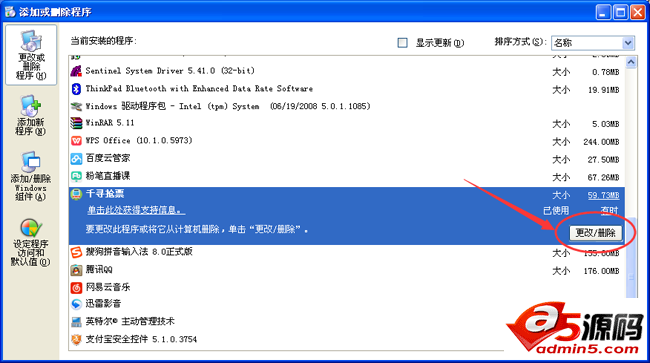Click the Sentinel System Driver icon
Image resolution: width=650 pixels, height=363 pixels.
coord(76,71)
